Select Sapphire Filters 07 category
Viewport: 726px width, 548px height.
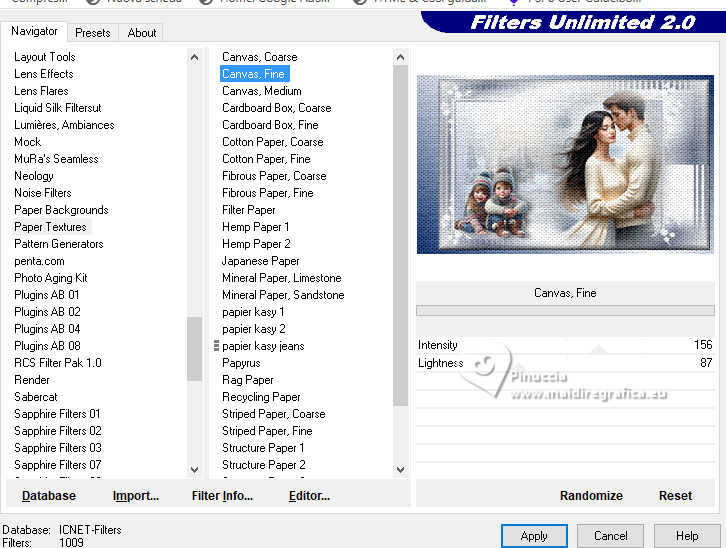[57, 465]
